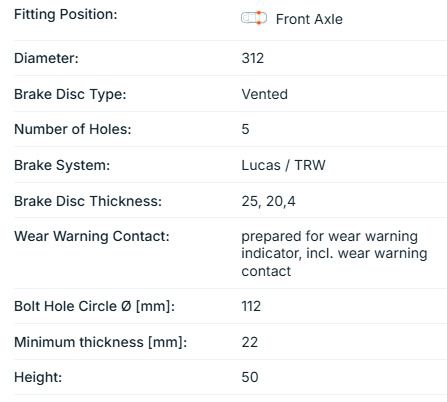Click the Fitting Position label

[x=66, y=15]
